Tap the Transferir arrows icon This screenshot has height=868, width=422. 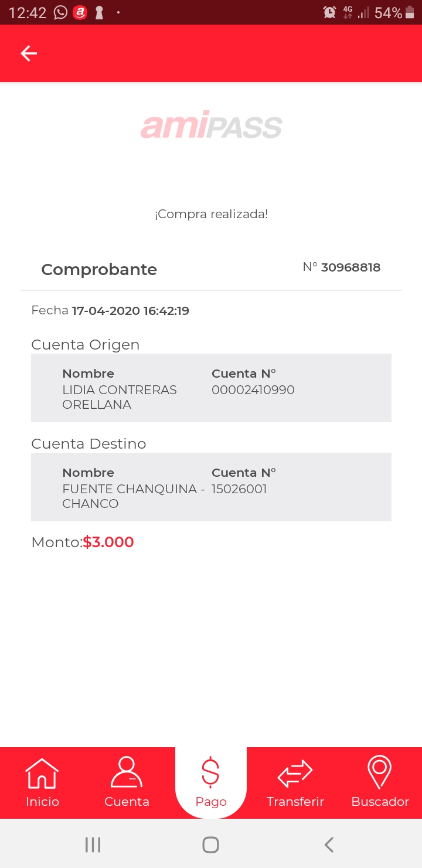[x=295, y=773]
